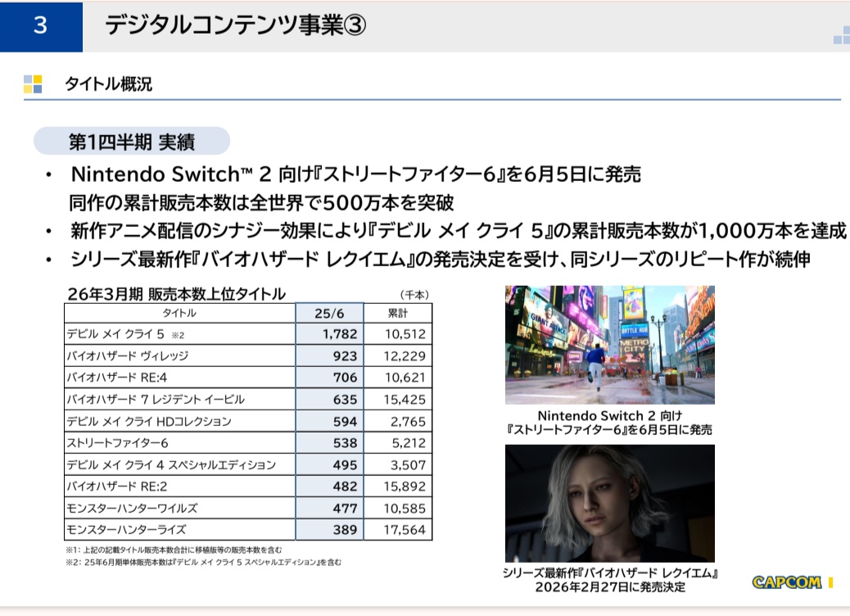The image size is (850, 616).
Task: Click the 25/6 column header
Action: click(x=328, y=313)
